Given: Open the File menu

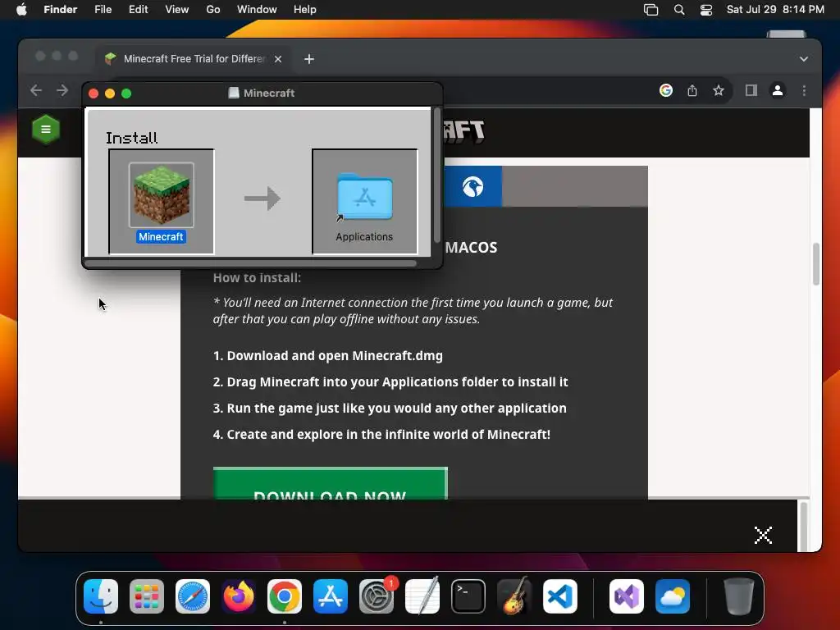Looking at the screenshot, I should (x=103, y=10).
